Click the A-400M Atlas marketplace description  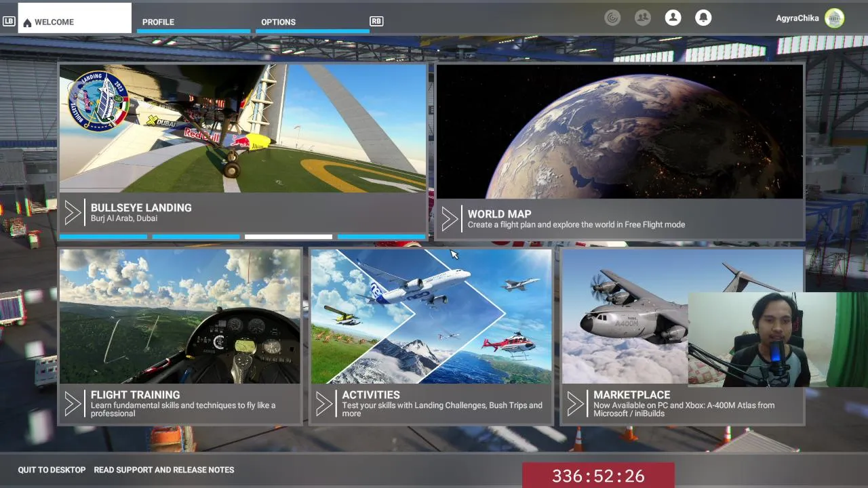(684, 409)
